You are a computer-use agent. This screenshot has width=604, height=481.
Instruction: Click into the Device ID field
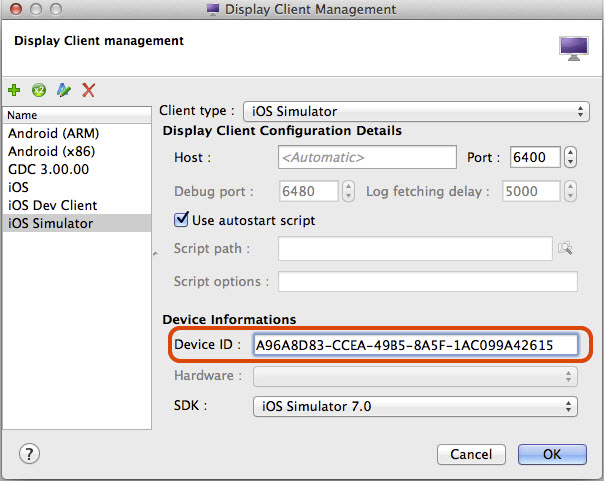pos(415,345)
